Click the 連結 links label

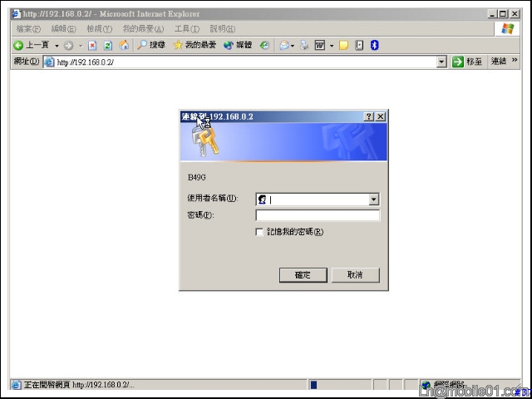click(x=499, y=62)
